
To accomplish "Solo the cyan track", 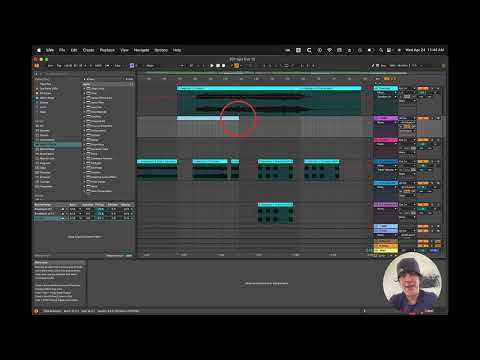I will click(432, 88).
